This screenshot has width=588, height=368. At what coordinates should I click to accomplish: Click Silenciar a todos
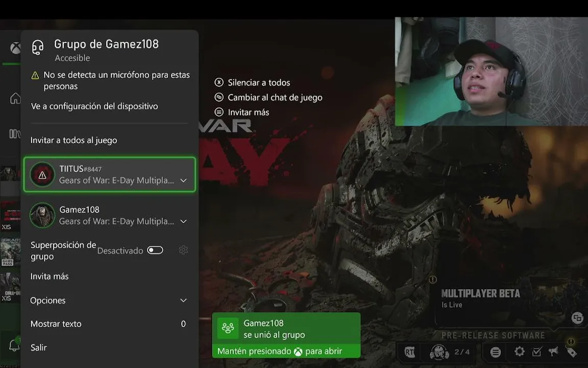click(259, 83)
